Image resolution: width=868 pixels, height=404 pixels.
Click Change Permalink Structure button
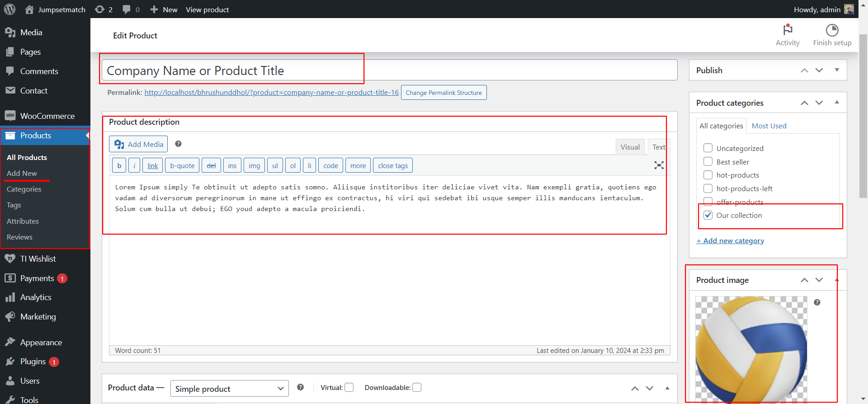(443, 93)
